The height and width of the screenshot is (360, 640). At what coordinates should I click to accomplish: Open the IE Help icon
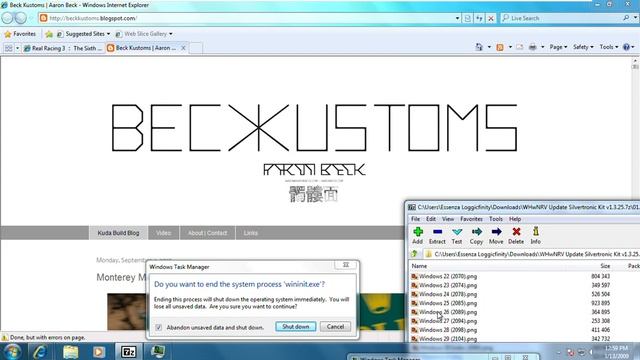tap(627, 47)
